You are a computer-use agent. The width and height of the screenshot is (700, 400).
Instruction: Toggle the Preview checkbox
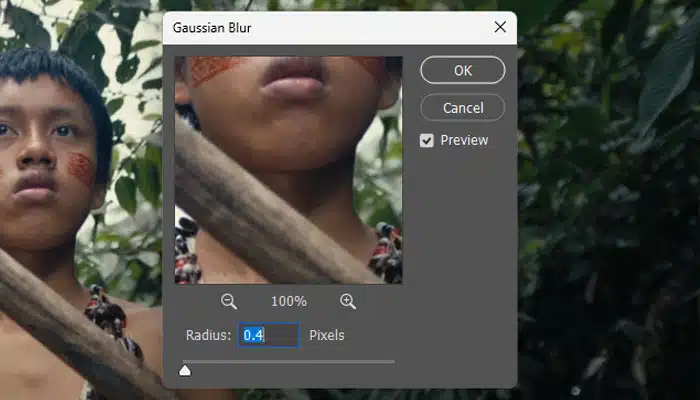(x=427, y=141)
